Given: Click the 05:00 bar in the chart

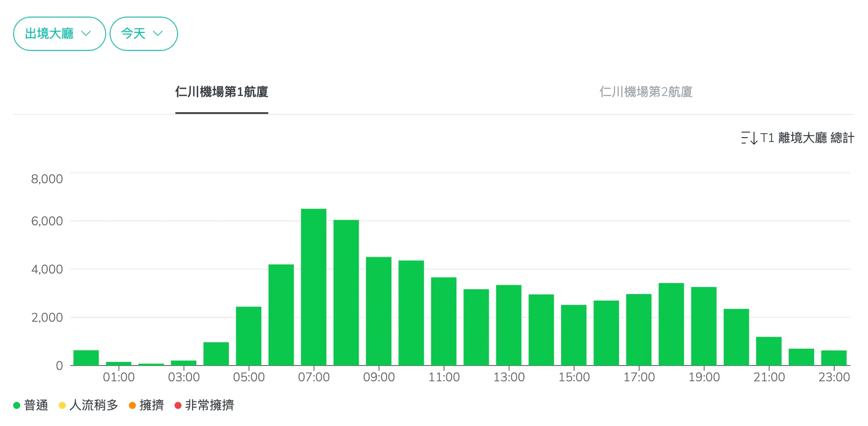Looking at the screenshot, I should pyautogui.click(x=249, y=336).
